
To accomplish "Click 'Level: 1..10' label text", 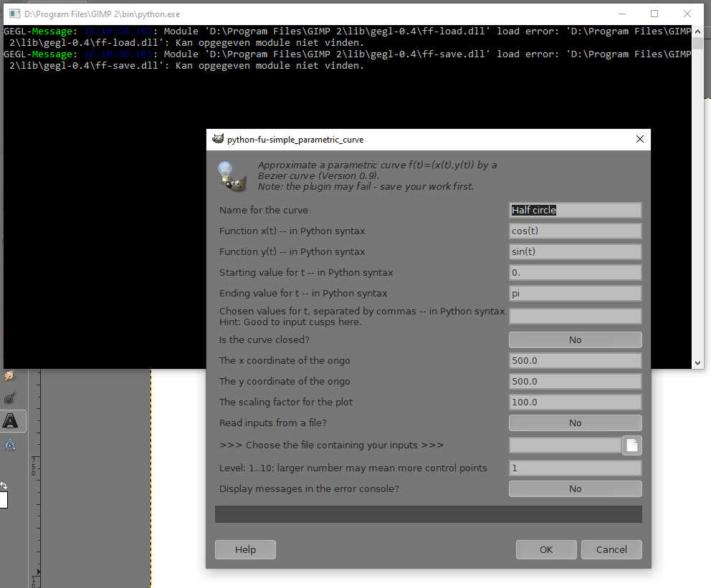I will 353,468.
